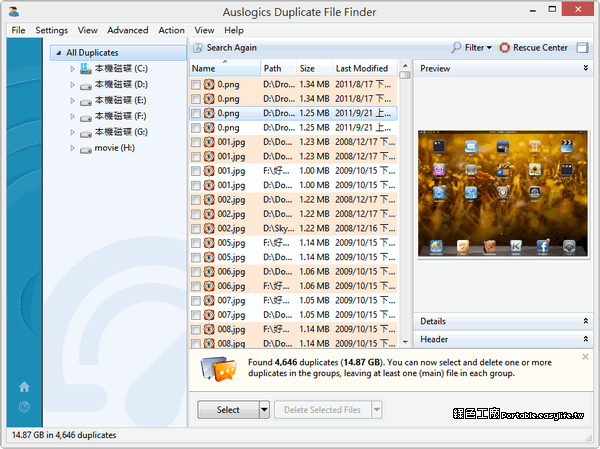Expand the (E:) drive tree node
The image size is (600, 449).
click(x=72, y=100)
